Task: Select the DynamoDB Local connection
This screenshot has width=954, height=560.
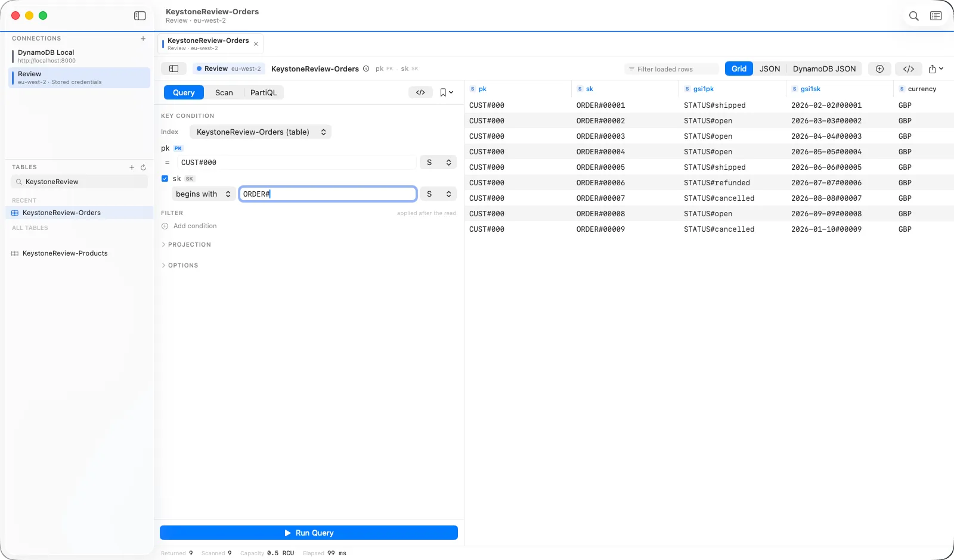Action: click(79, 56)
